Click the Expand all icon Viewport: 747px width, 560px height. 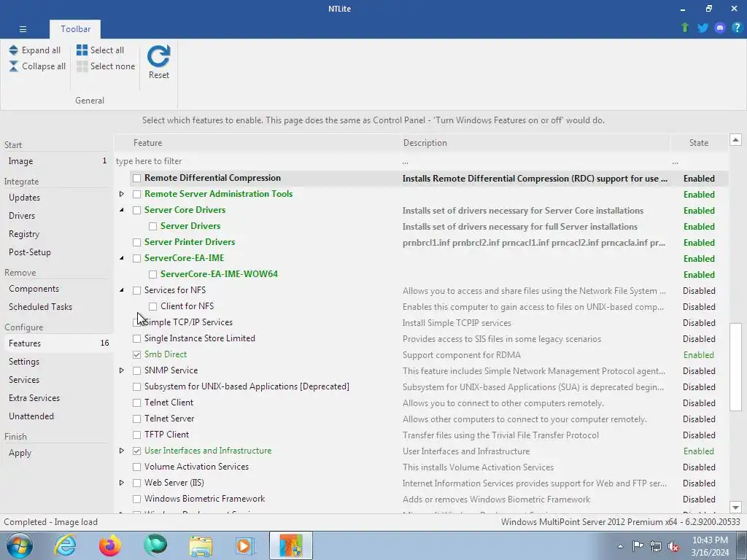tap(13, 50)
